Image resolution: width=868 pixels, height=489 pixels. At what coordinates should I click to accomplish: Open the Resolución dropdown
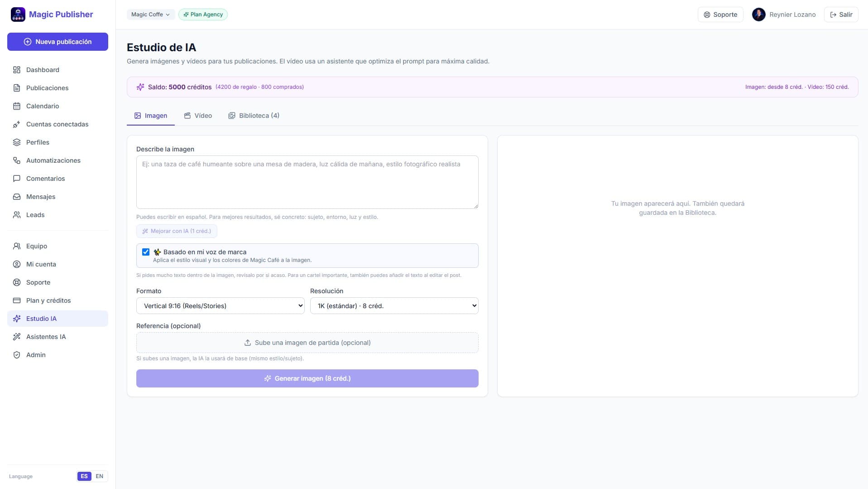tap(394, 306)
